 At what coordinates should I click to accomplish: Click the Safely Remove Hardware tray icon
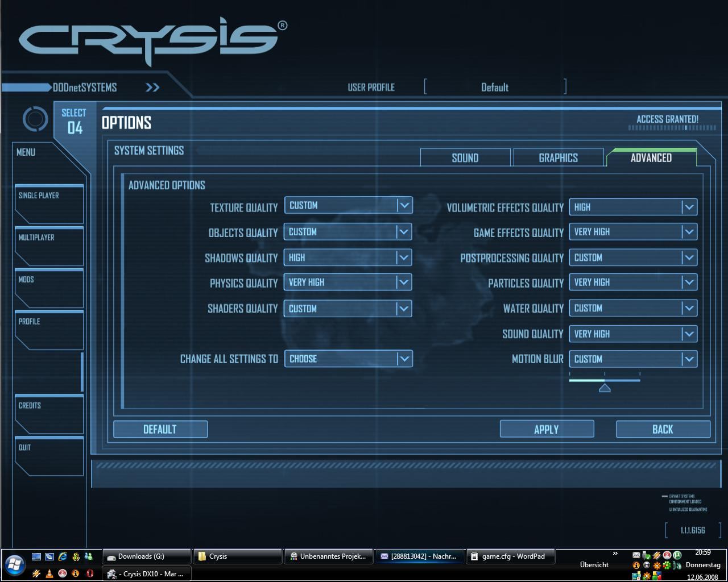coord(646,555)
